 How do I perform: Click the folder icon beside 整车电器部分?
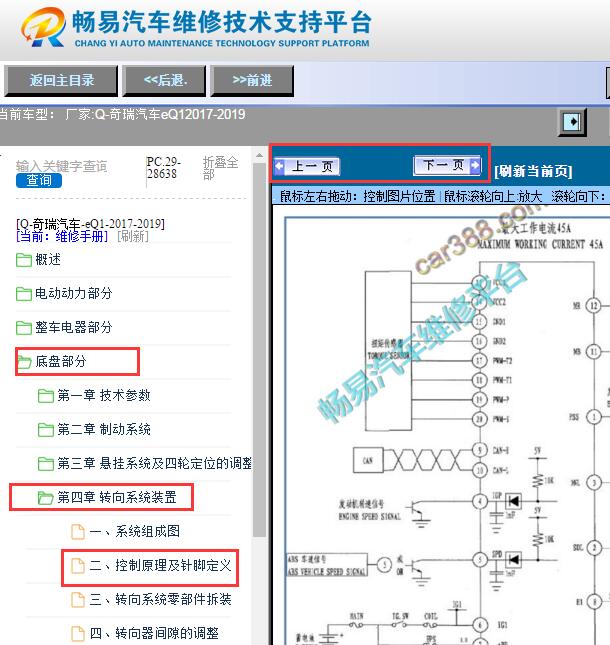coord(24,328)
